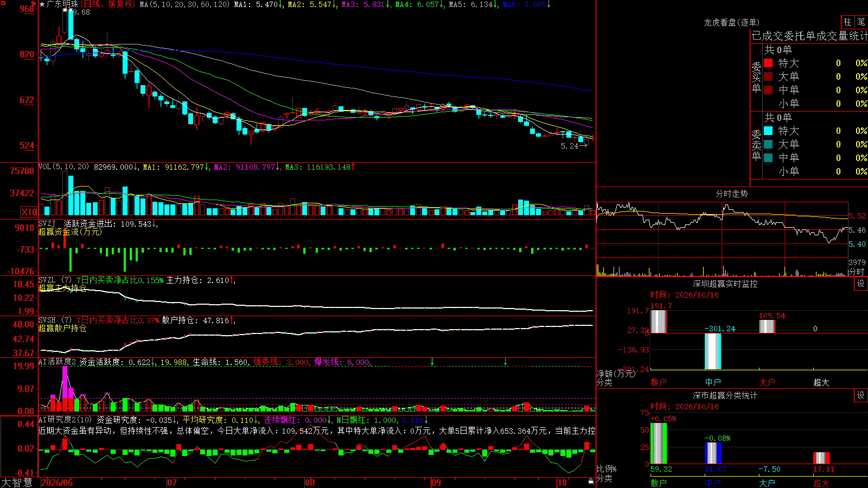The height and width of the screenshot is (488, 868).
Task: Click the AI研究度2(10) indicator label
Action: [x=65, y=420]
